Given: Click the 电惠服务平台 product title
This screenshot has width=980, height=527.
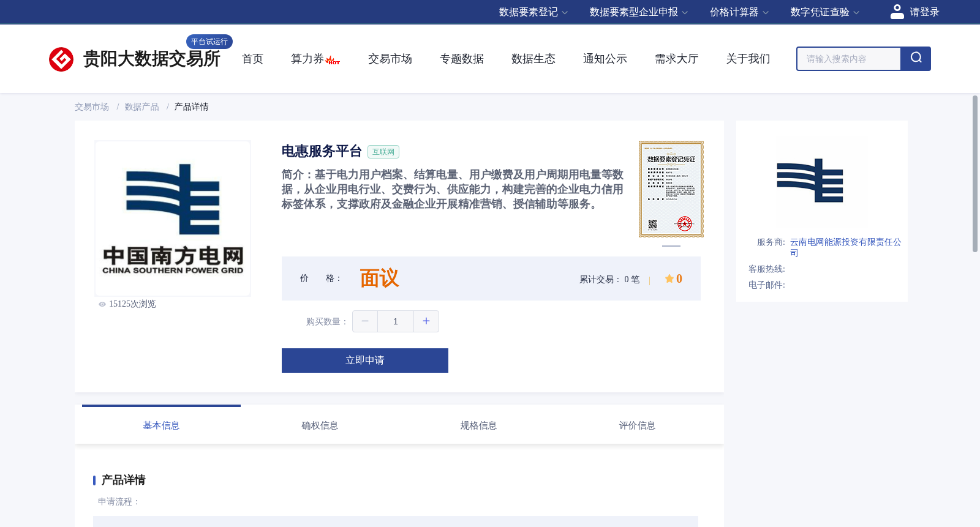Looking at the screenshot, I should pos(322,151).
